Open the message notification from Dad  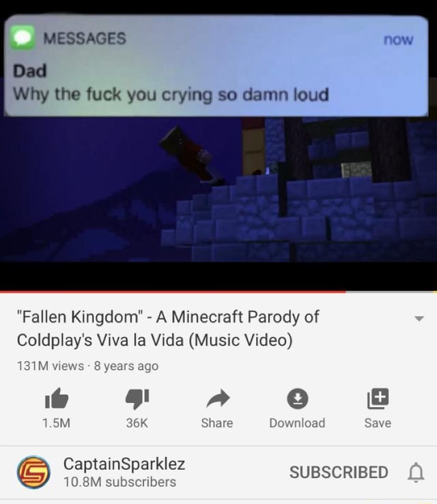[x=216, y=66]
